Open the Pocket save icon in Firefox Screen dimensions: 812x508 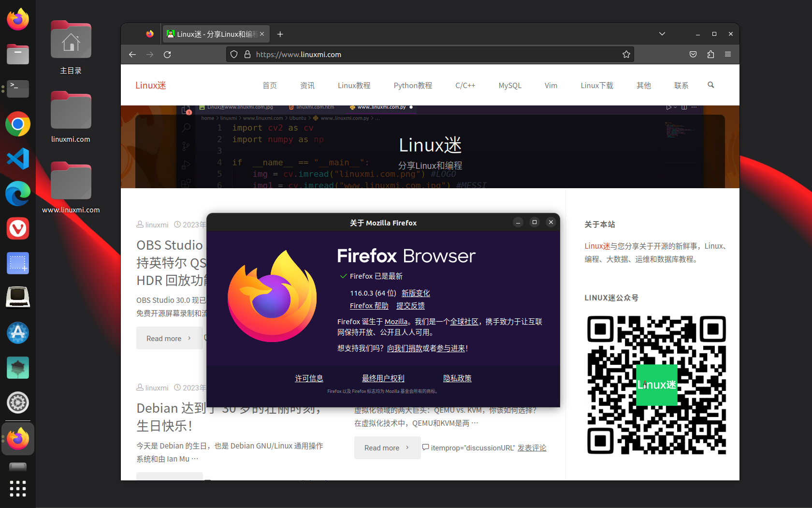pos(693,54)
